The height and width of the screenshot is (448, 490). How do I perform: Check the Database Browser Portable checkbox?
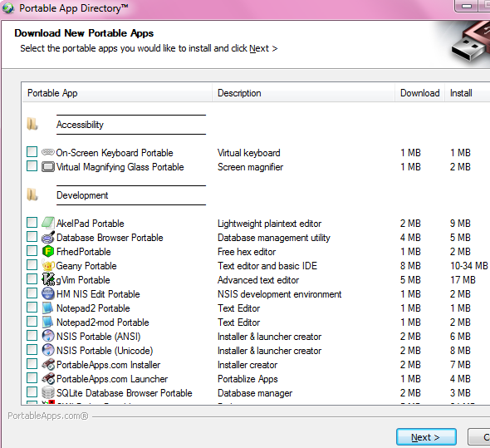pyautogui.click(x=32, y=237)
